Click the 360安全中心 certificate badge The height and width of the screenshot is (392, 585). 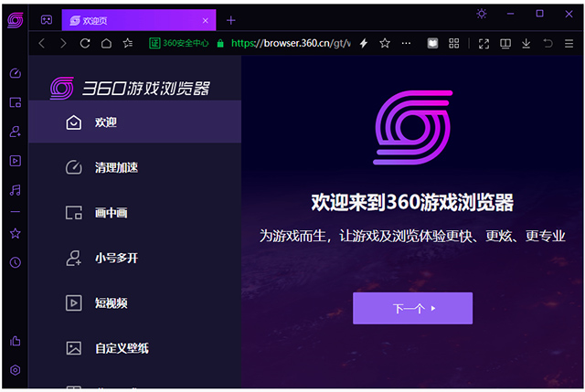click(179, 43)
